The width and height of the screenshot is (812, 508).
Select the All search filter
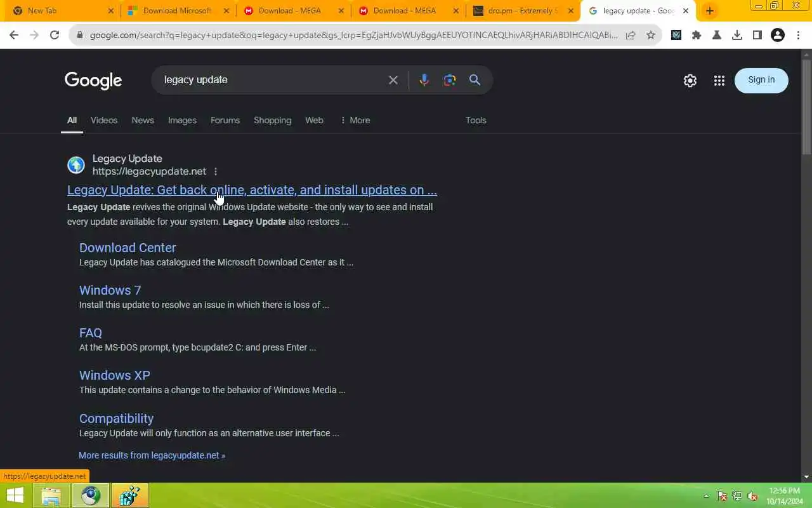(x=72, y=120)
